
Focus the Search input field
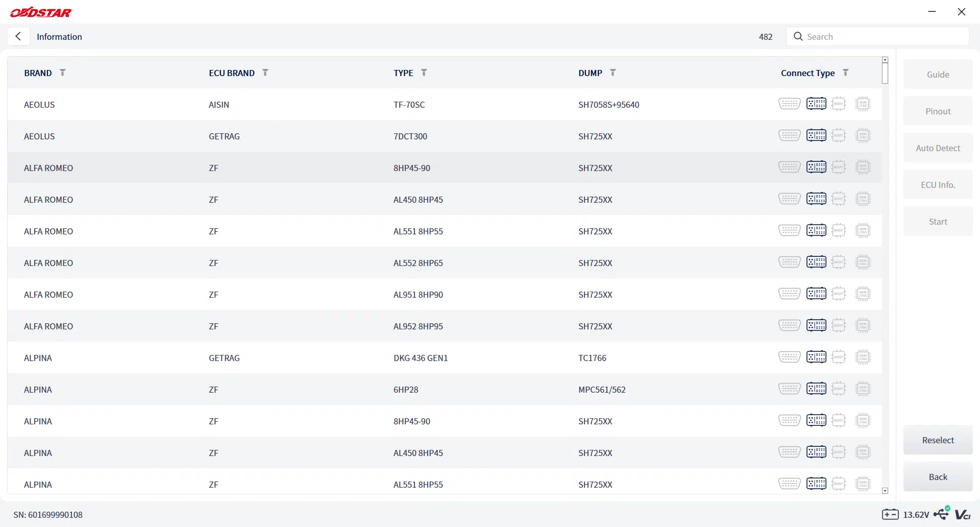878,37
